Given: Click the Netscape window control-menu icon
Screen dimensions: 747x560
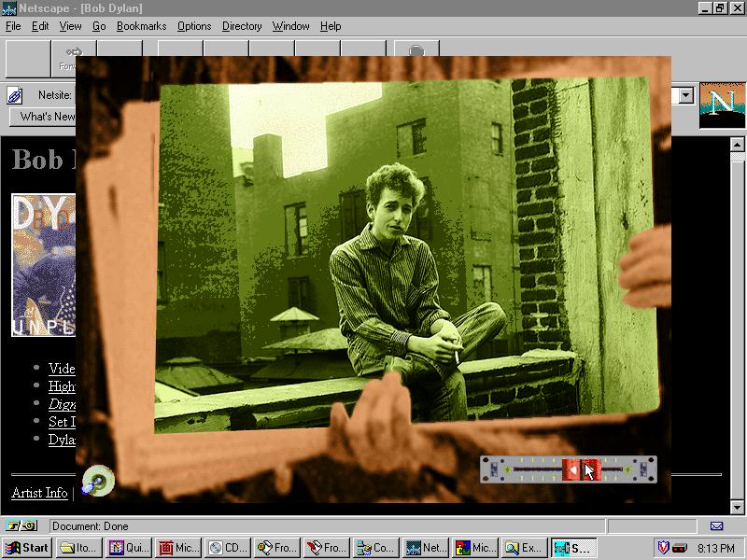Looking at the screenshot, I should [9, 8].
